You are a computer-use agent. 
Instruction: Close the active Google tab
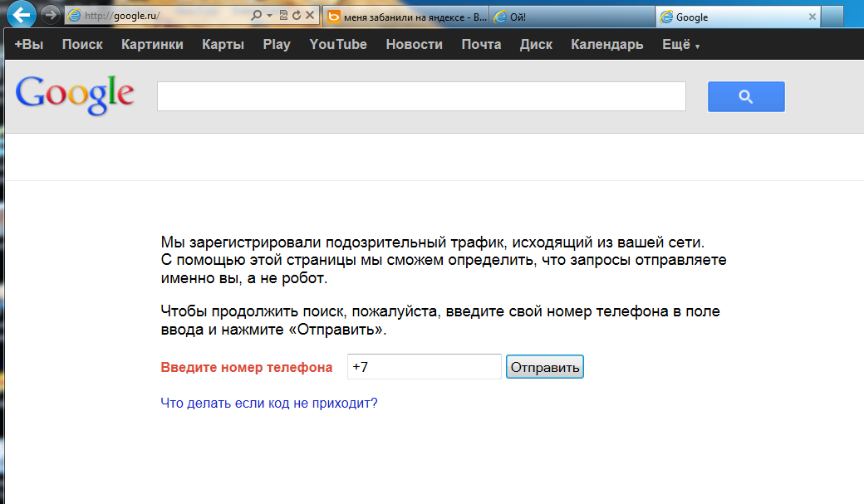pyautogui.click(x=812, y=17)
